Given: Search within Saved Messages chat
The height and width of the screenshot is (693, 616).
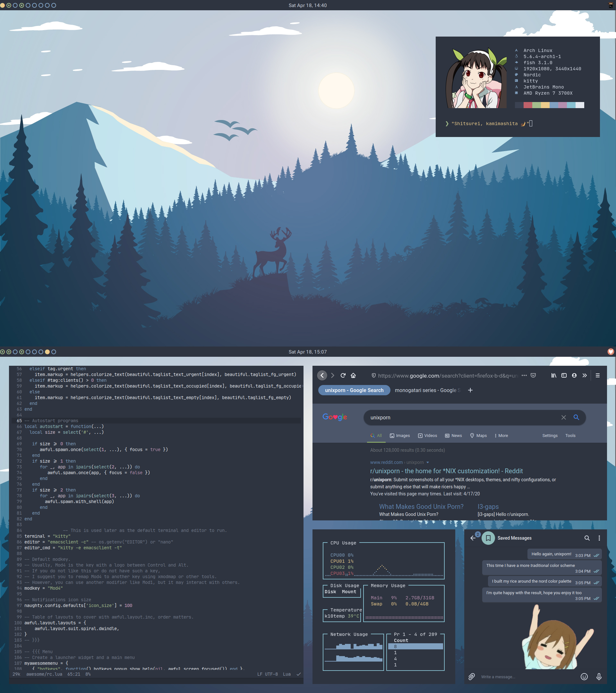Looking at the screenshot, I should (x=587, y=538).
